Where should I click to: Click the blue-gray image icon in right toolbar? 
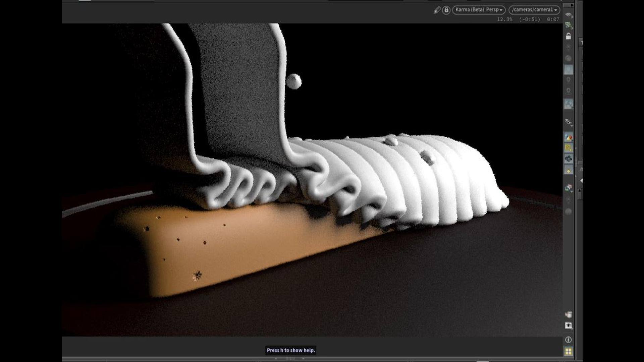[568, 104]
